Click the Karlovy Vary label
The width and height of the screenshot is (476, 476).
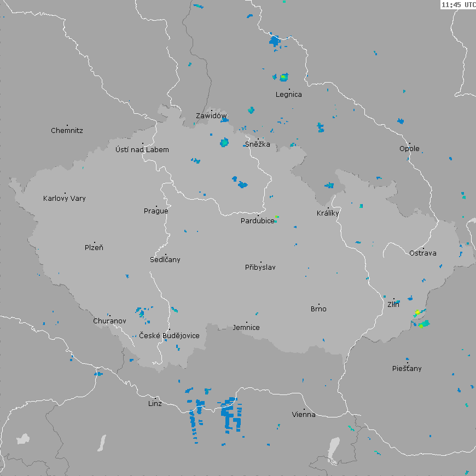tap(65, 199)
